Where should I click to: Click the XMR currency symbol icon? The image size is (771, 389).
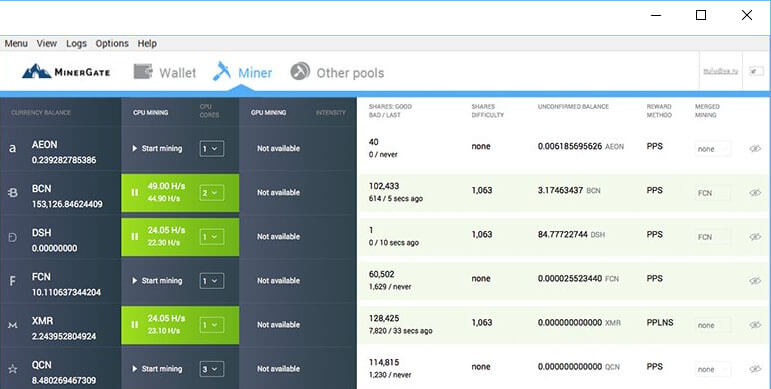(13, 325)
